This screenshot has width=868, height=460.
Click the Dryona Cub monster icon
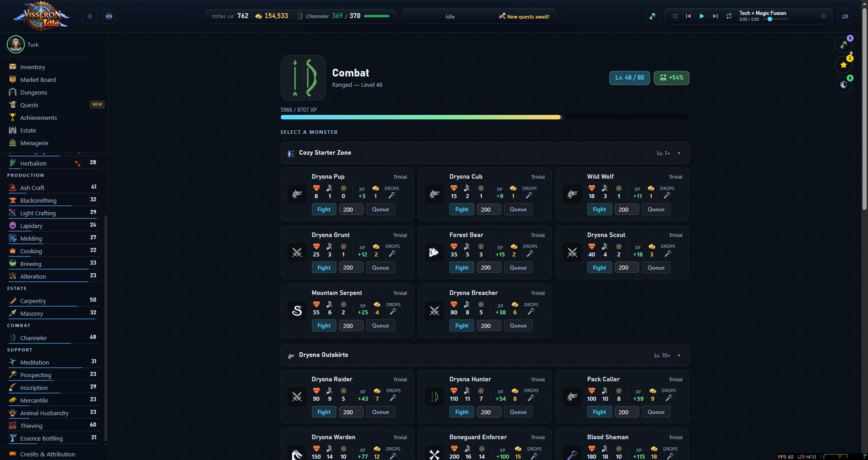434,194
